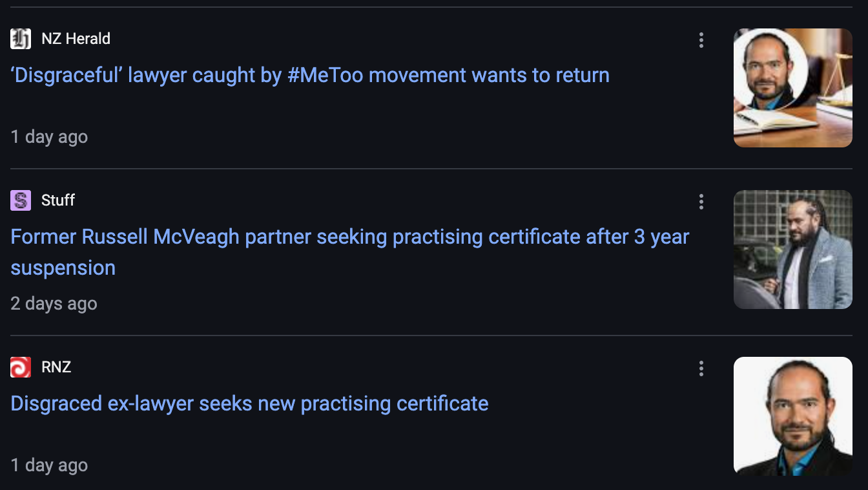This screenshot has height=490, width=868.
Task: Click the NZ Herald source name
Action: point(76,39)
